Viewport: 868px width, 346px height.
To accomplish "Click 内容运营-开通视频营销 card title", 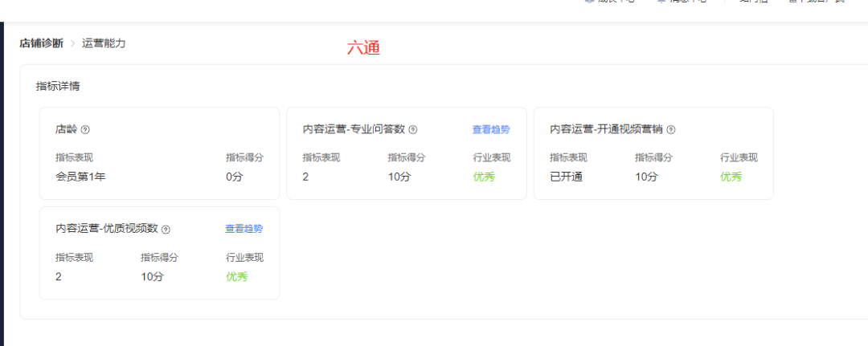I will coord(607,129).
